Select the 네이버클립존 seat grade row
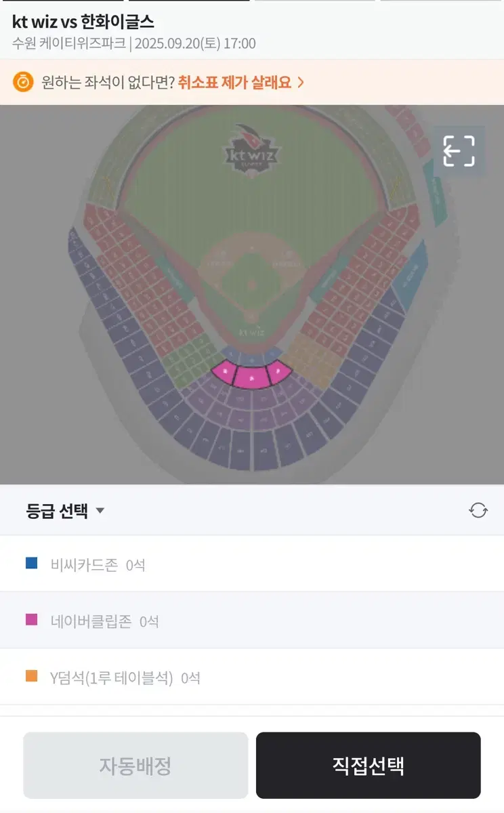The width and height of the screenshot is (504, 813). pos(252,620)
